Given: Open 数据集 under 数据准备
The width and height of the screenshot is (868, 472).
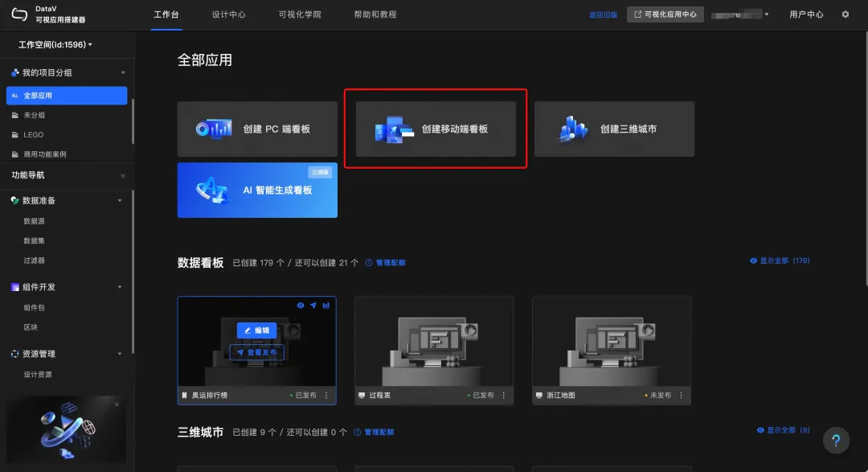Looking at the screenshot, I should (x=34, y=240).
